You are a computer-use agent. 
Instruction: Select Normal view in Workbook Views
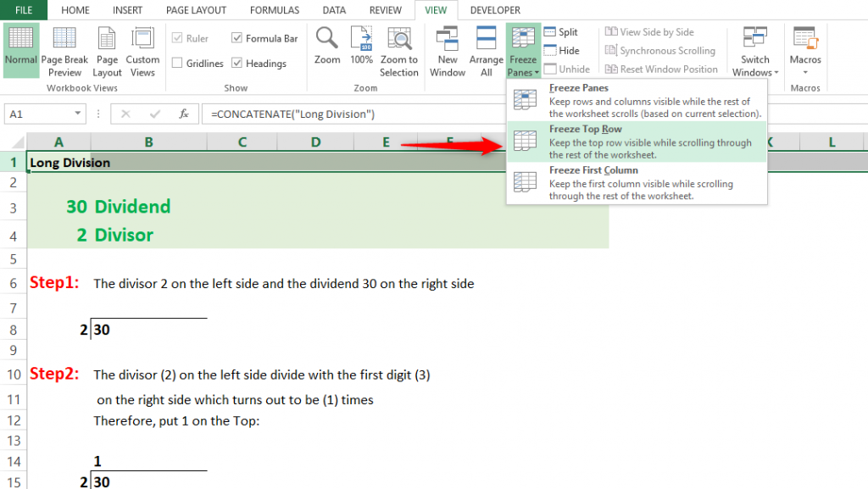coord(20,51)
